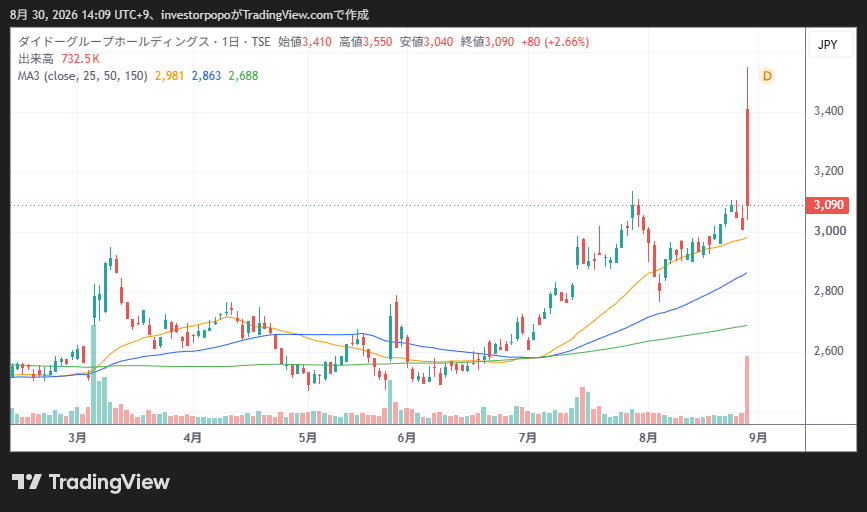Viewport: 867px width, 512px height.
Task: Click the 5月 time axis label
Action: tap(307, 438)
